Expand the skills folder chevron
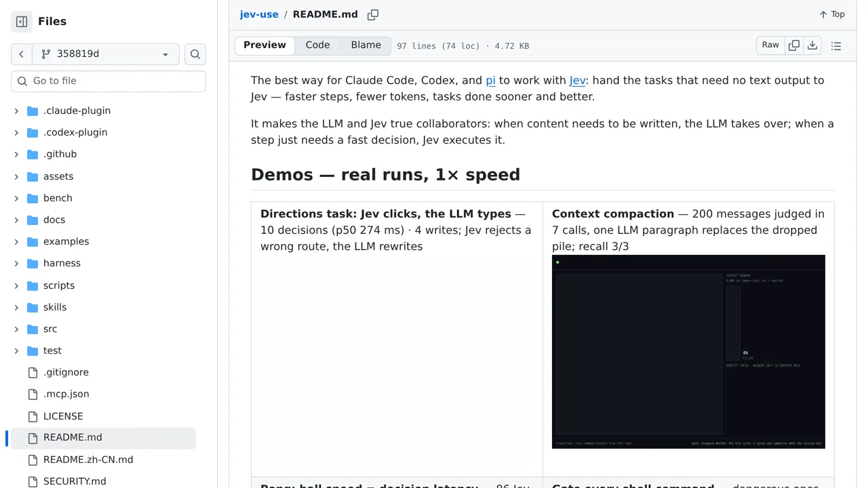Screen dimensions: 868x488 coord(16,307)
